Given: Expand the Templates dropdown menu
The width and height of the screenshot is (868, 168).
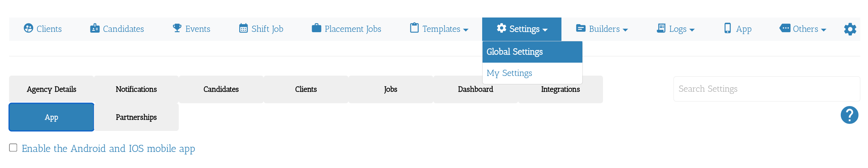Looking at the screenshot, I should pyautogui.click(x=439, y=29).
